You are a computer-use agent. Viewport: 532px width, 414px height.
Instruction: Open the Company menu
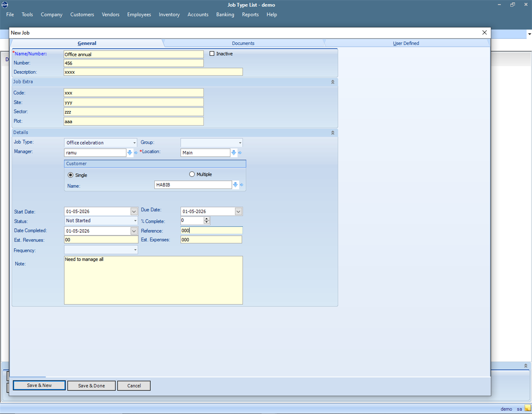click(x=51, y=15)
